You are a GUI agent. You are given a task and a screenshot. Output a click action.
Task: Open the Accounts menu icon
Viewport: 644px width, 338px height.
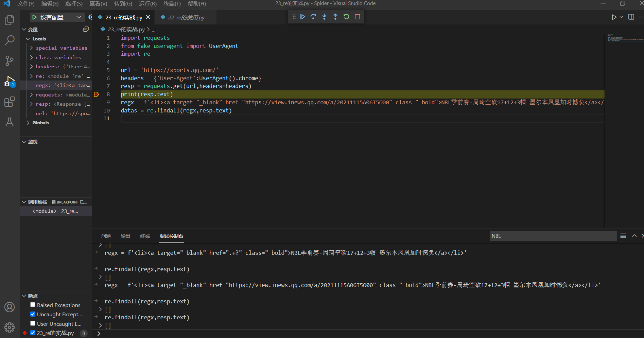pyautogui.click(x=10, y=307)
